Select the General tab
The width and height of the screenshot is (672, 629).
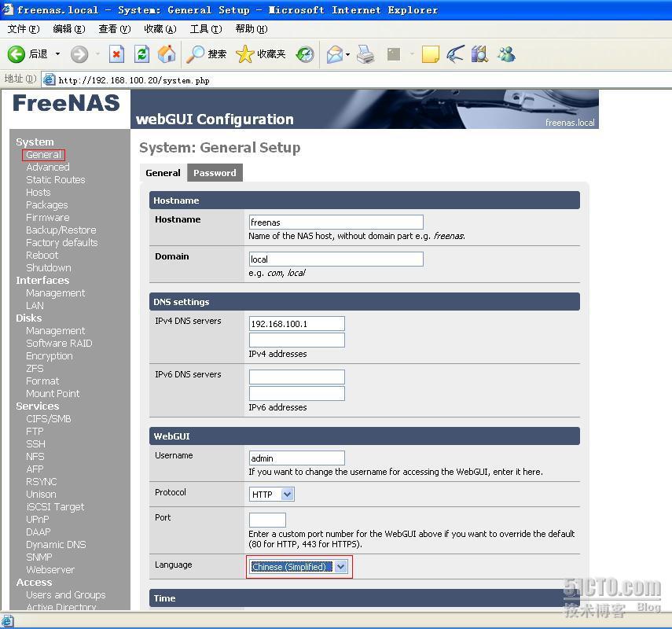coord(163,173)
